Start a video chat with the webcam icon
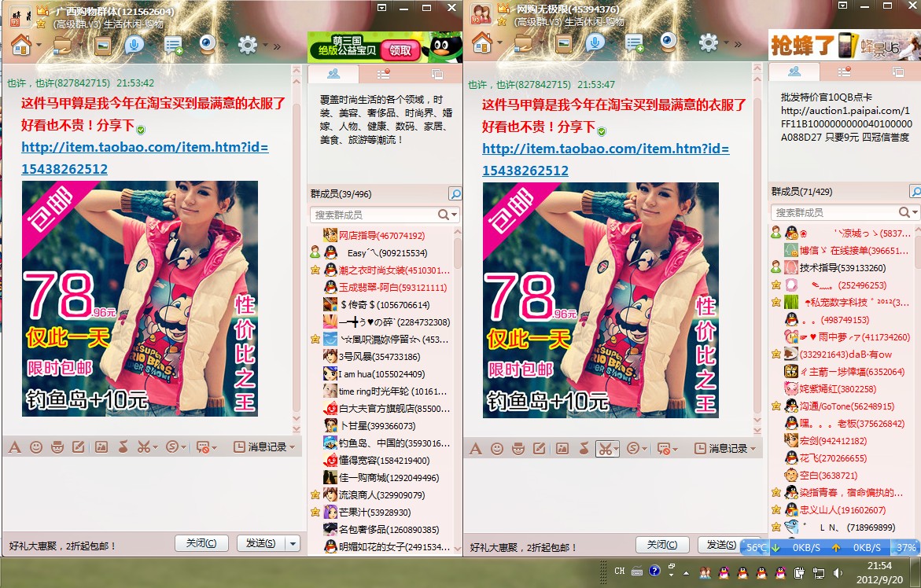The height and width of the screenshot is (588, 921). pyautogui.click(x=207, y=46)
